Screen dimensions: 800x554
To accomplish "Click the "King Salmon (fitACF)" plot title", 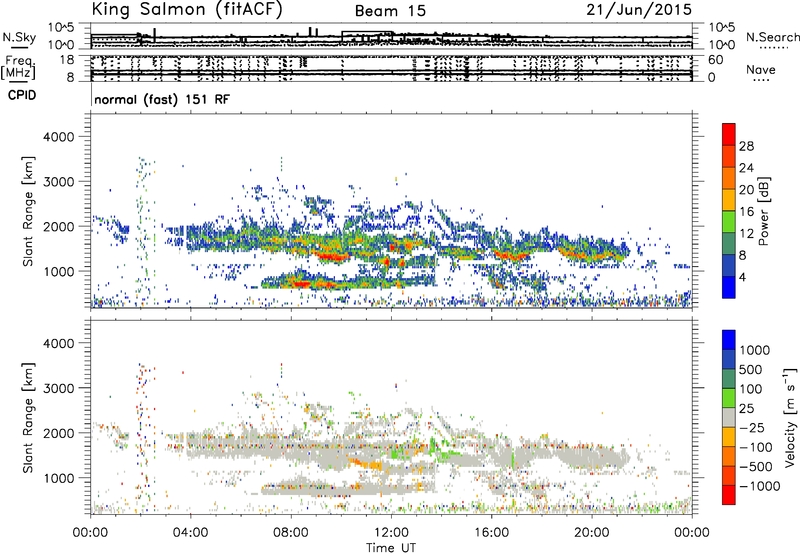I will tap(187, 10).
